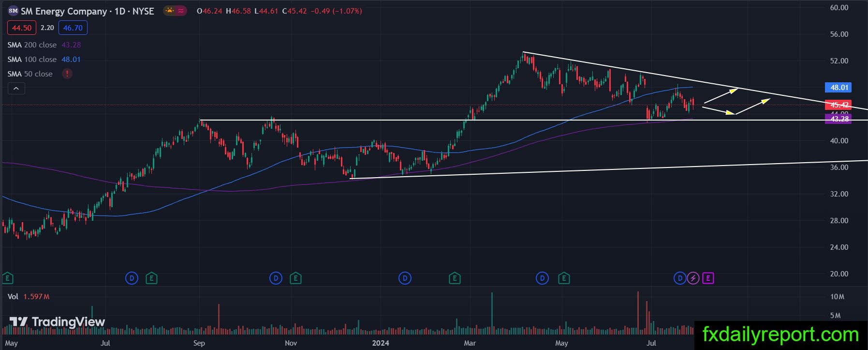The image size is (868, 350).
Task: Open the dividend marker right after 2024 label
Action: [x=405, y=278]
